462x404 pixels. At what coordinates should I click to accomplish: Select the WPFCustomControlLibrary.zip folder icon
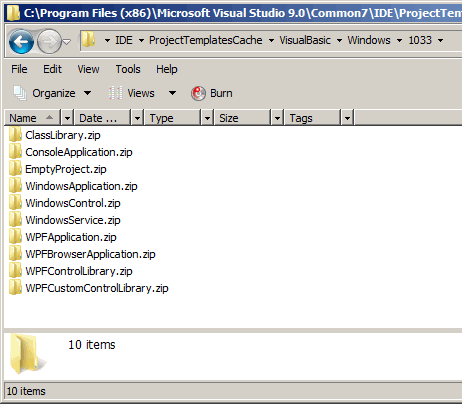tap(15, 288)
